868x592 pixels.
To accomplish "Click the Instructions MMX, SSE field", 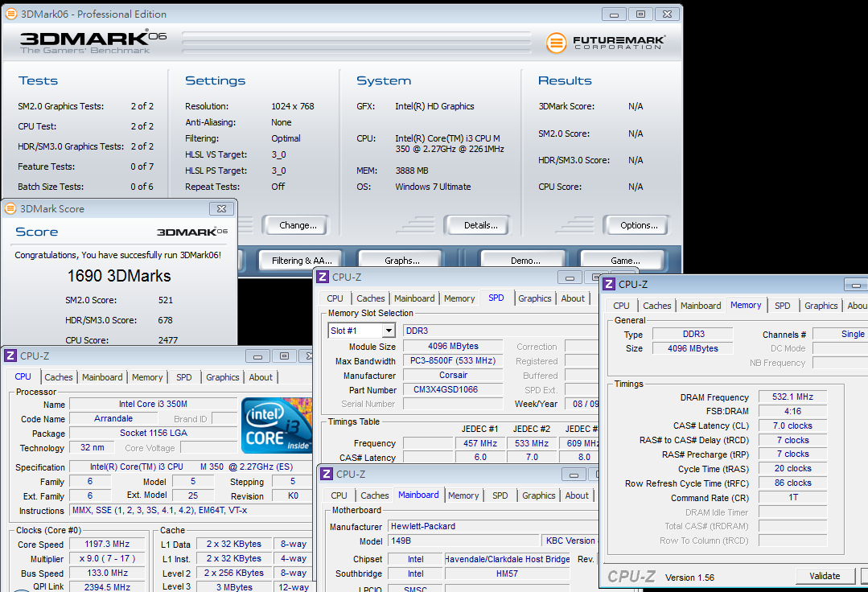I will pos(191,510).
